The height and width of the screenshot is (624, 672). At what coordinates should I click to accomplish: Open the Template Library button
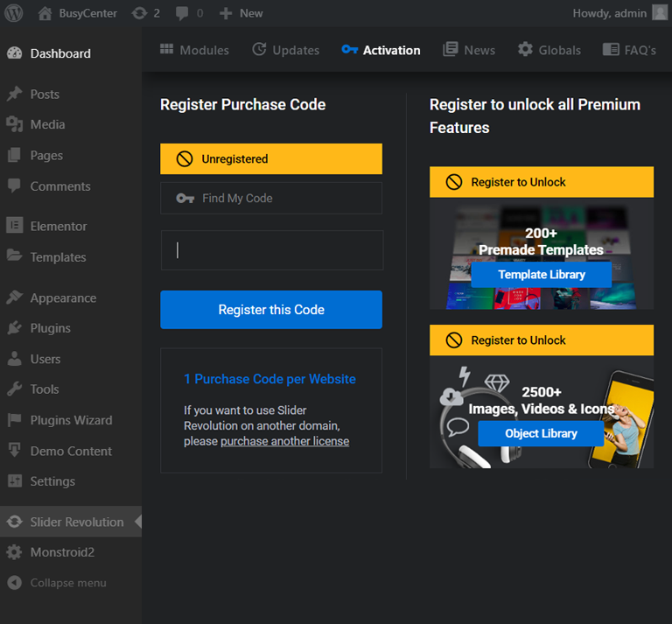click(x=542, y=274)
